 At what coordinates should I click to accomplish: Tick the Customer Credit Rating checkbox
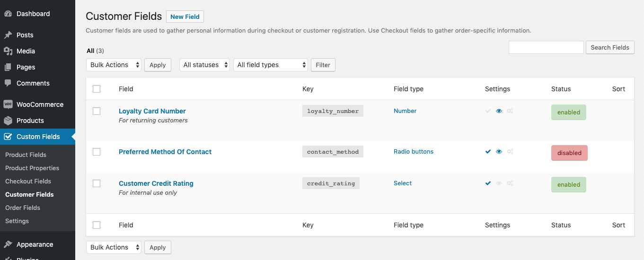[97, 183]
